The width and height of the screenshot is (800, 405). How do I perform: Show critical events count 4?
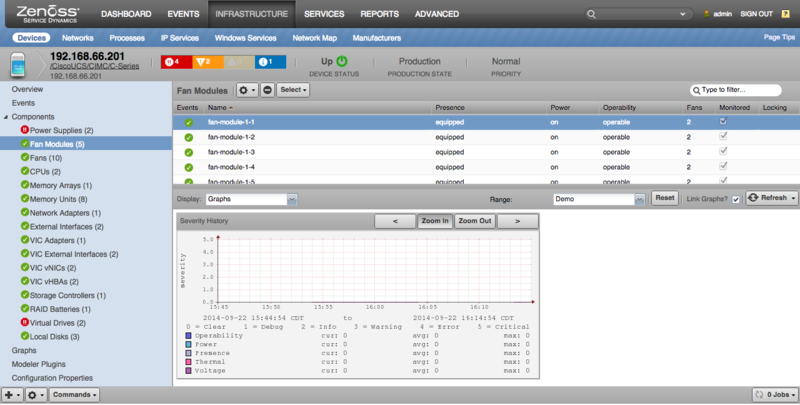pos(177,62)
